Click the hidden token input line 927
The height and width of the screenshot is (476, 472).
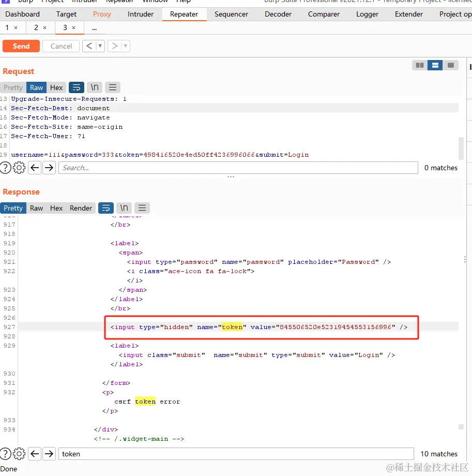click(x=259, y=327)
